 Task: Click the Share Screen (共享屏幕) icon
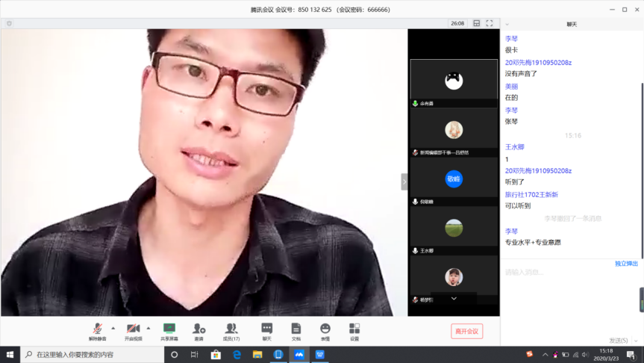point(169,329)
